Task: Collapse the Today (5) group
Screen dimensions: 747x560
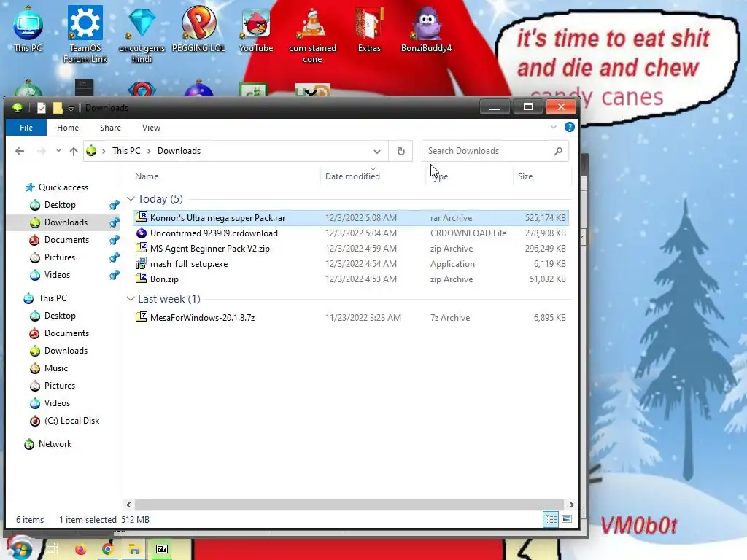Action: [131, 199]
